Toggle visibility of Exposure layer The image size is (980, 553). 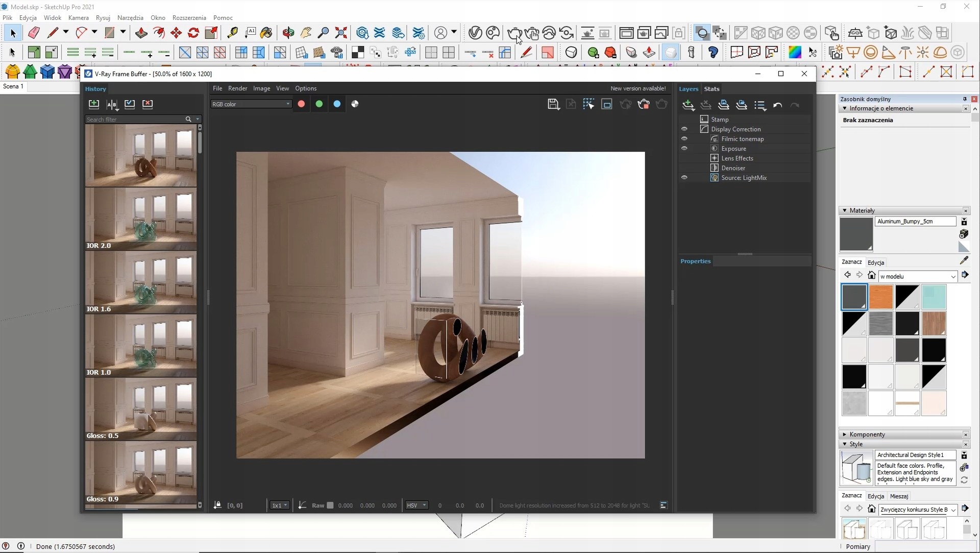pos(684,149)
